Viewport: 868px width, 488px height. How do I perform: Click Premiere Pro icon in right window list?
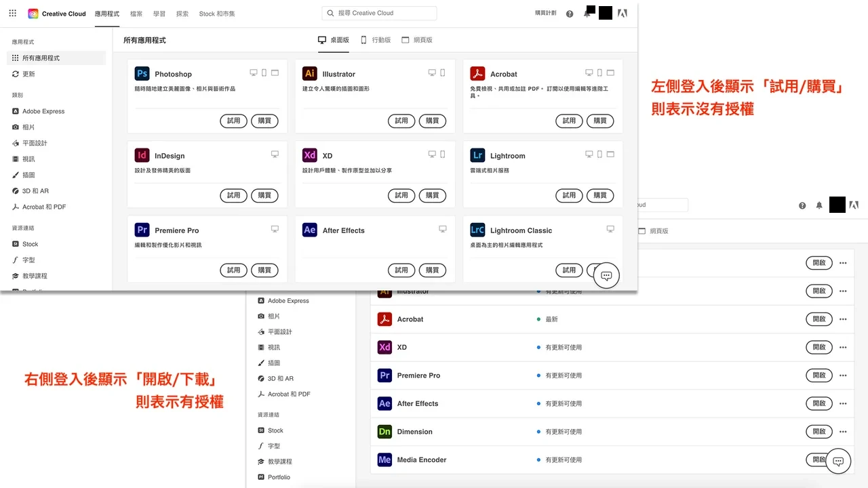pos(384,375)
